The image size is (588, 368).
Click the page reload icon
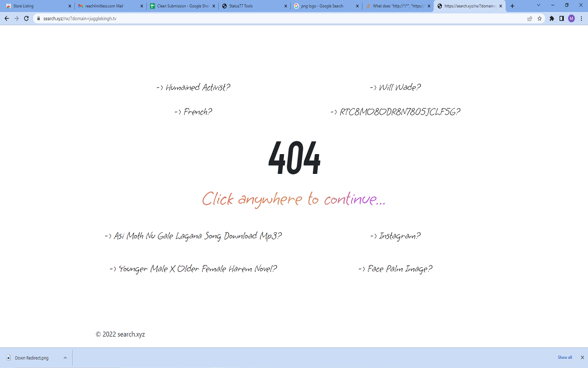(27, 18)
